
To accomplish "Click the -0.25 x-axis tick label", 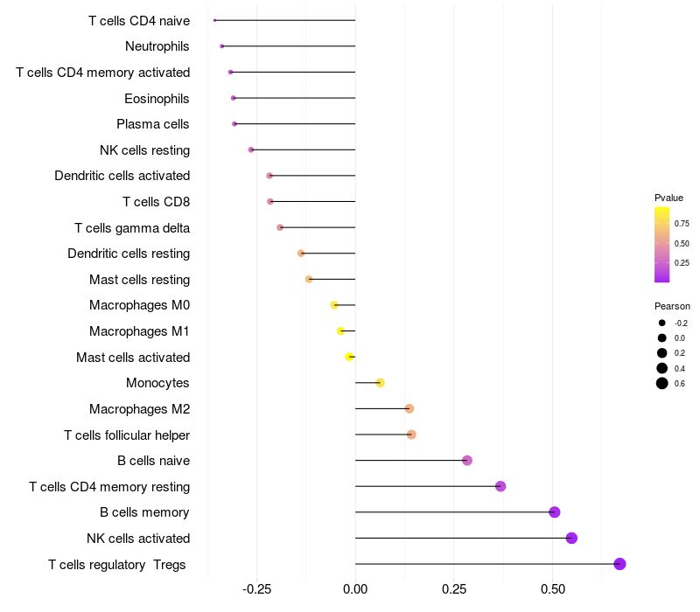I will [x=256, y=589].
